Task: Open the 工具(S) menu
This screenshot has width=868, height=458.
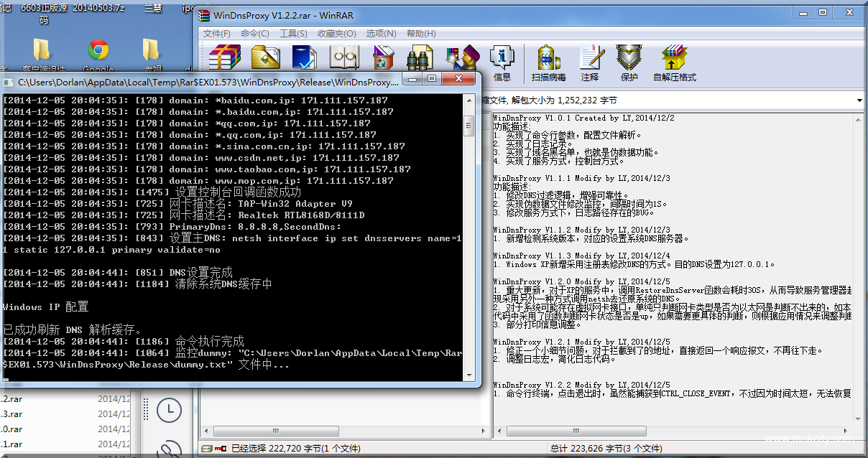Action: (293, 34)
